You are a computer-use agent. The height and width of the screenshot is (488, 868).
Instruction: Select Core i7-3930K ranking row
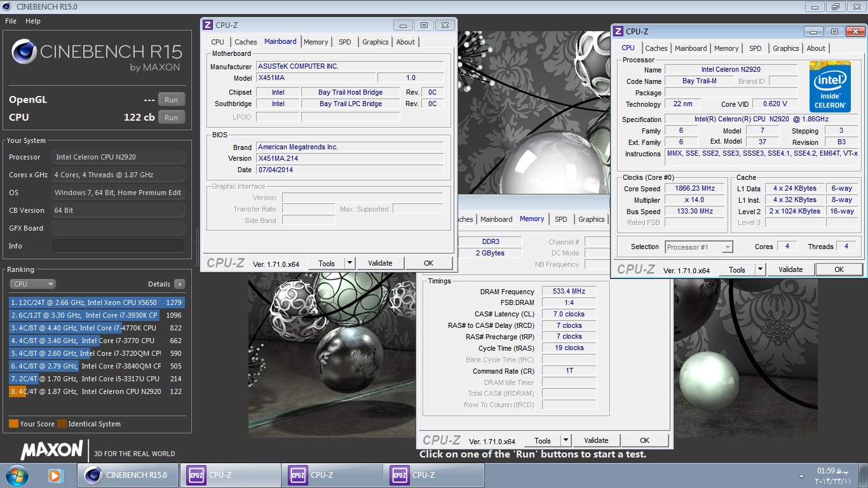(97, 315)
